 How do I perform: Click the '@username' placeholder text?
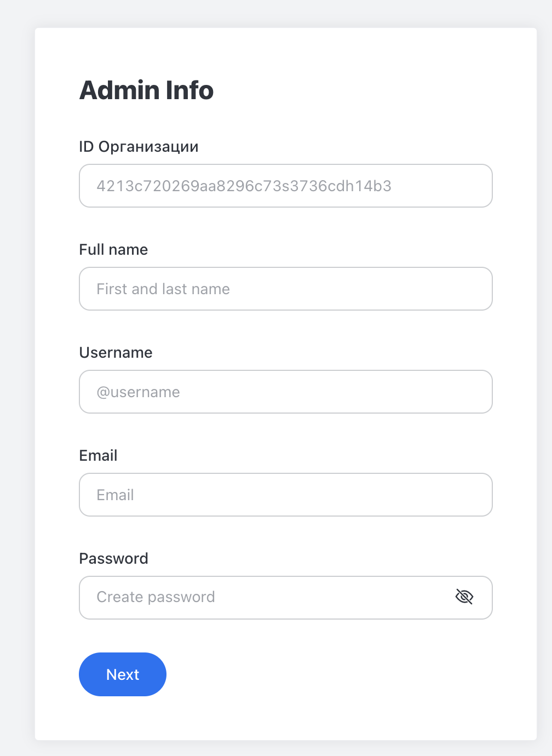pyautogui.click(x=138, y=392)
